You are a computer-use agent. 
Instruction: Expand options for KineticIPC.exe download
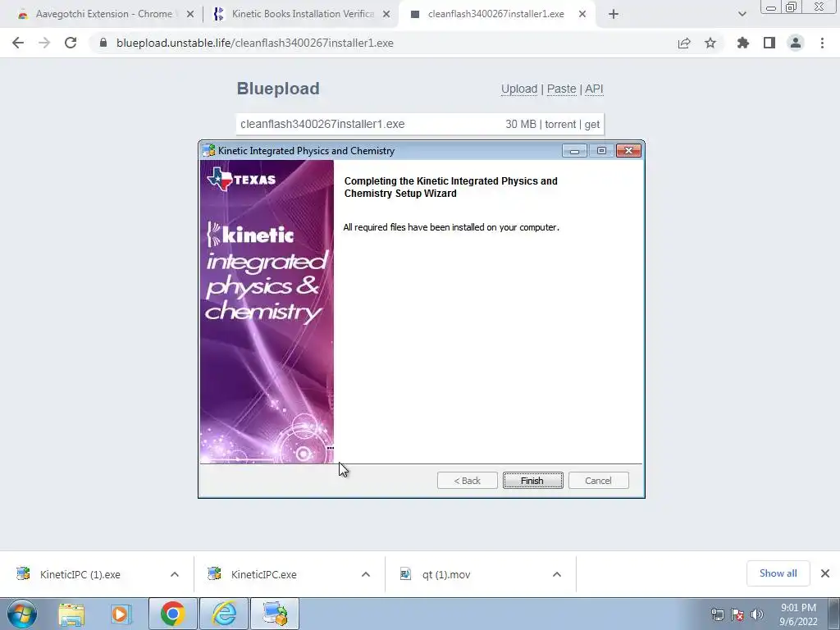point(366,574)
